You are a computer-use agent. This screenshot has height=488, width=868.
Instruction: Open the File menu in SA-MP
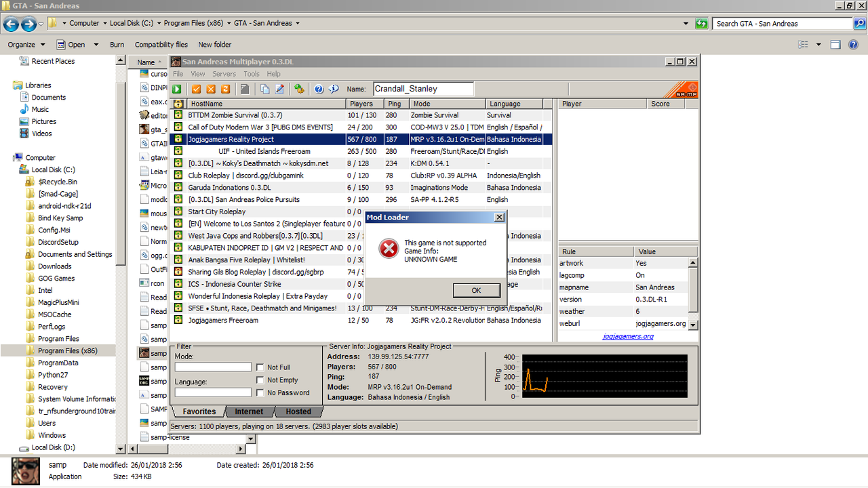(x=178, y=74)
